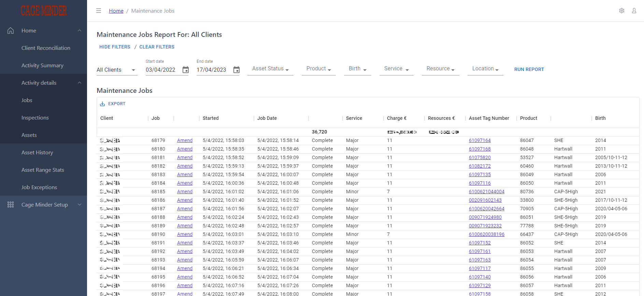This screenshot has width=644, height=296.
Task: Select CAP-5High cell in job 68187 row
Action: click(566, 209)
